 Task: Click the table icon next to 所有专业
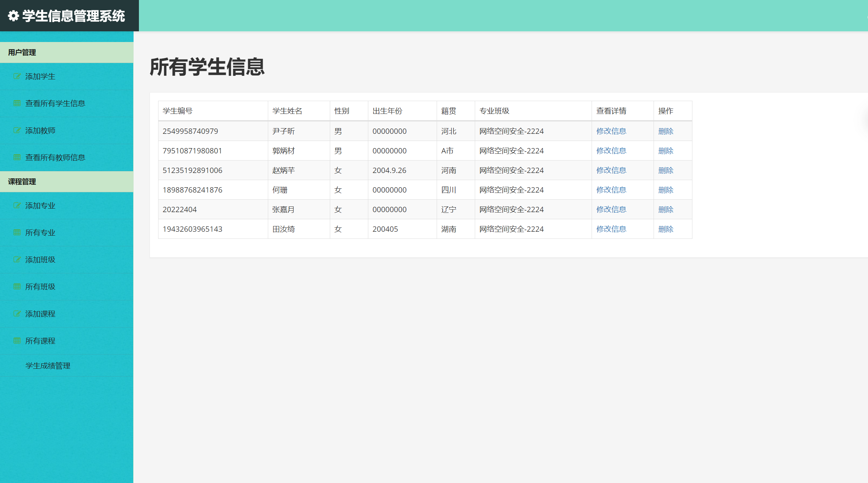pyautogui.click(x=17, y=232)
